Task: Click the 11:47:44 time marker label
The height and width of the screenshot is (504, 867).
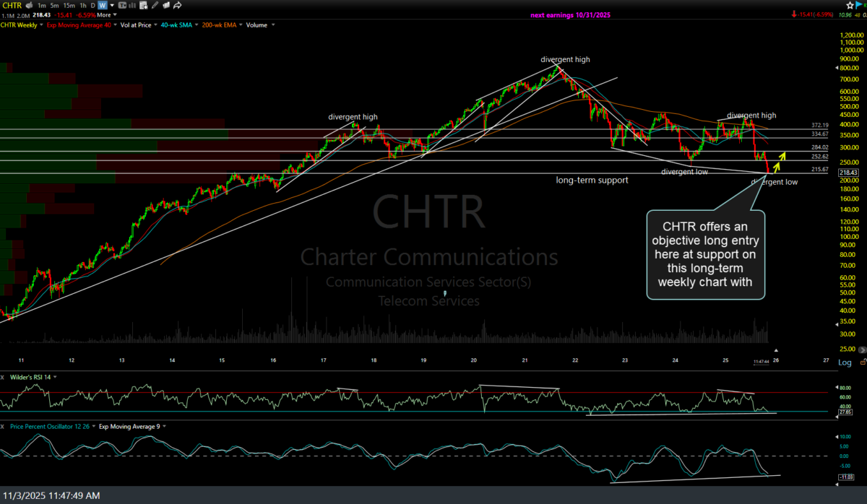Action: coord(760,361)
